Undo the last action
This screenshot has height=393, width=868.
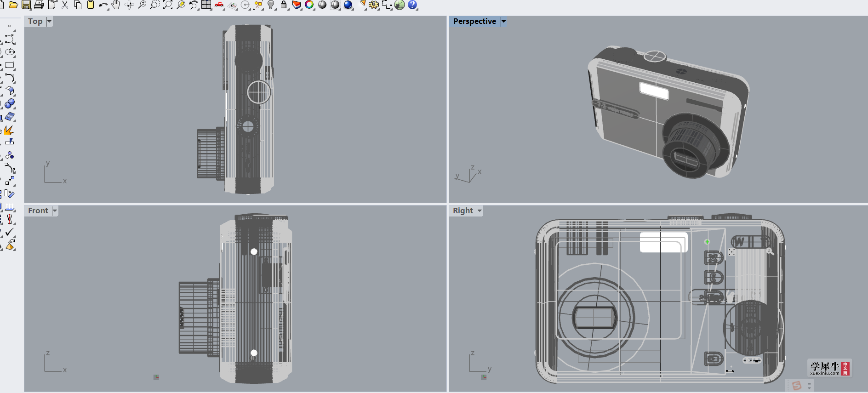coord(103,5)
